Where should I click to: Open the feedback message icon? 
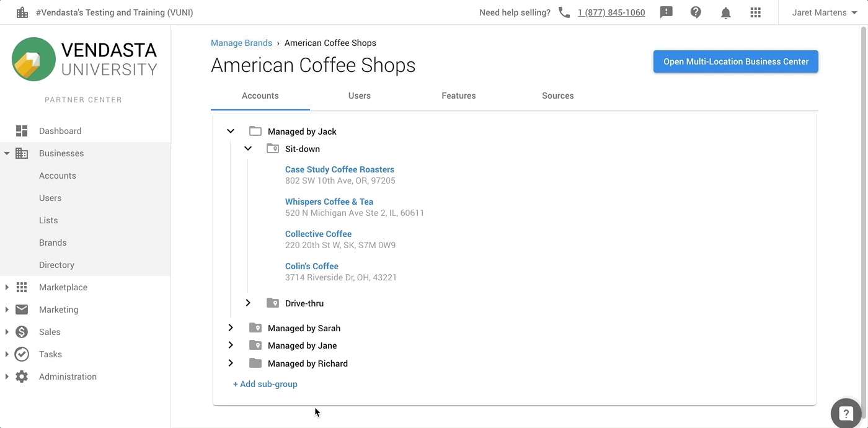(x=666, y=12)
